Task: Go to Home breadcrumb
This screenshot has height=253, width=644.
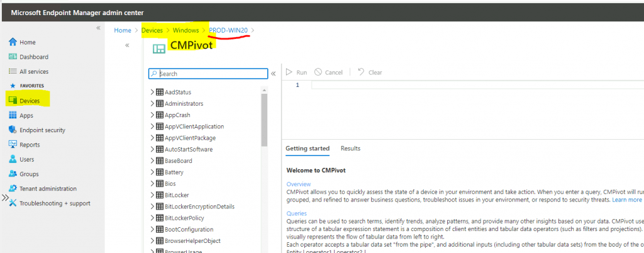Action: pos(123,30)
